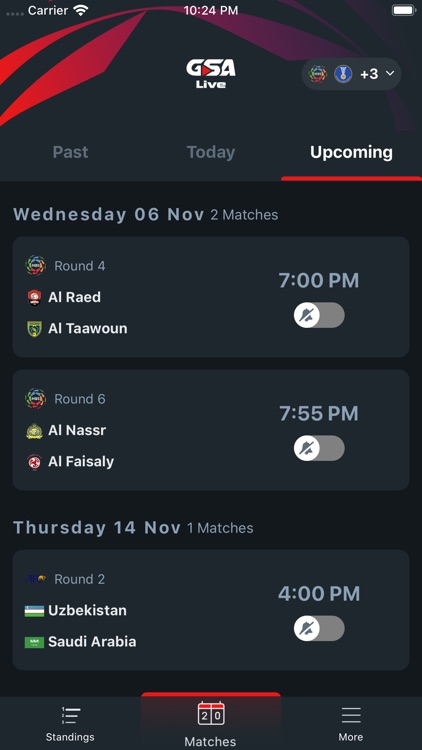Tap Al Taawoun club crest
422x750 pixels.
34,329
